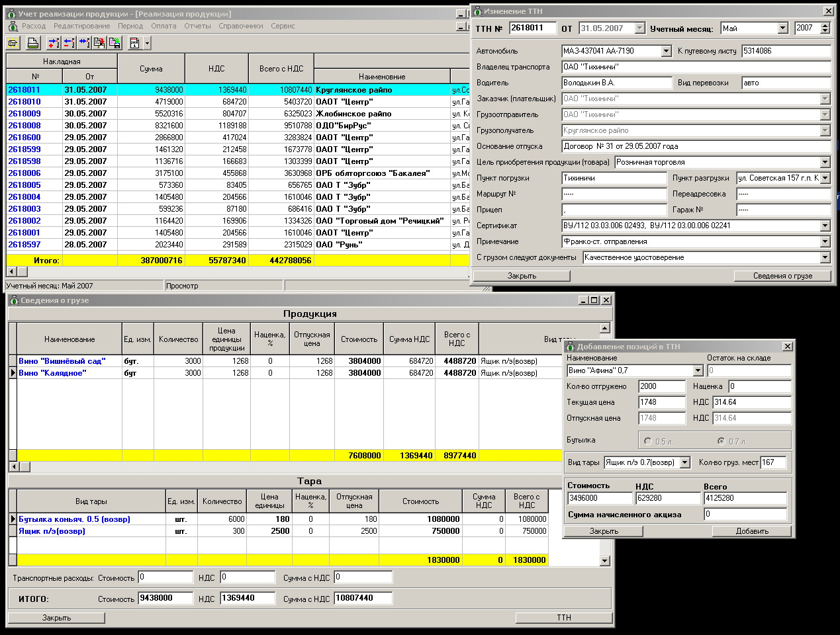Click the add row (plus arrow) icon
The image size is (840, 635).
tap(54, 44)
